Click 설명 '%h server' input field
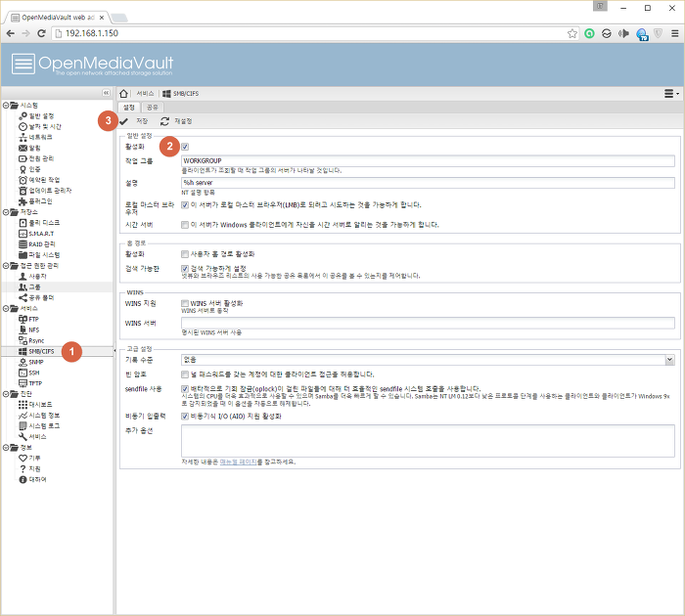 (x=428, y=183)
